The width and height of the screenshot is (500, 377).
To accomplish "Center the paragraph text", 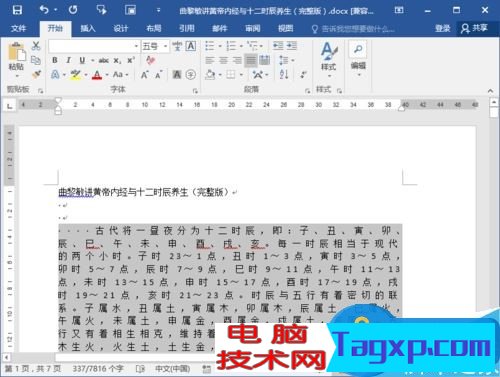I will point(223,60).
